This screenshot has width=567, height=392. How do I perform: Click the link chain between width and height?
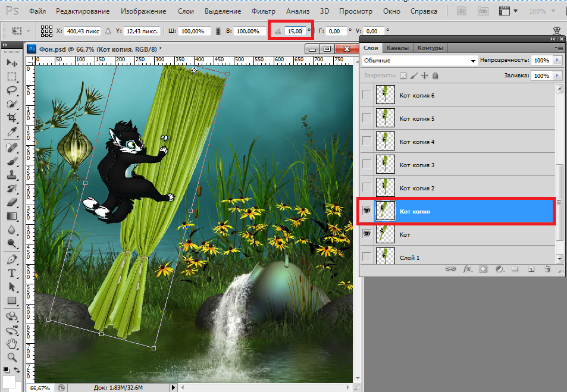click(218, 31)
